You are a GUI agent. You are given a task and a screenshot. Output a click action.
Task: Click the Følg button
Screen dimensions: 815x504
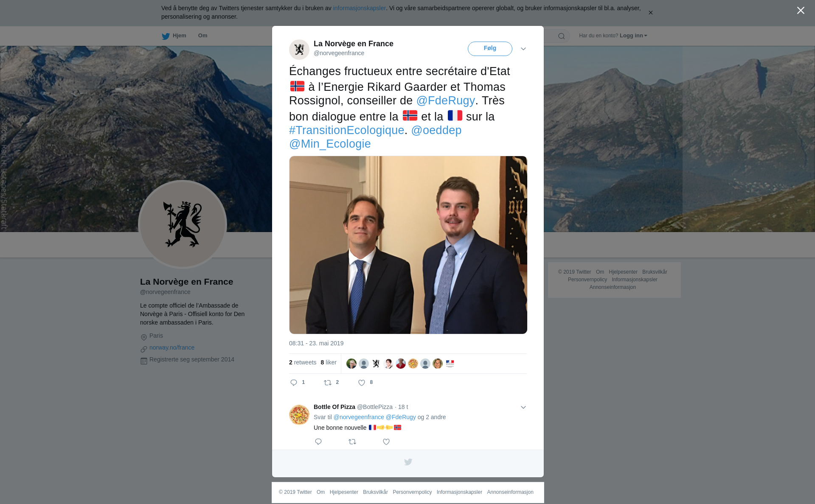(490, 49)
